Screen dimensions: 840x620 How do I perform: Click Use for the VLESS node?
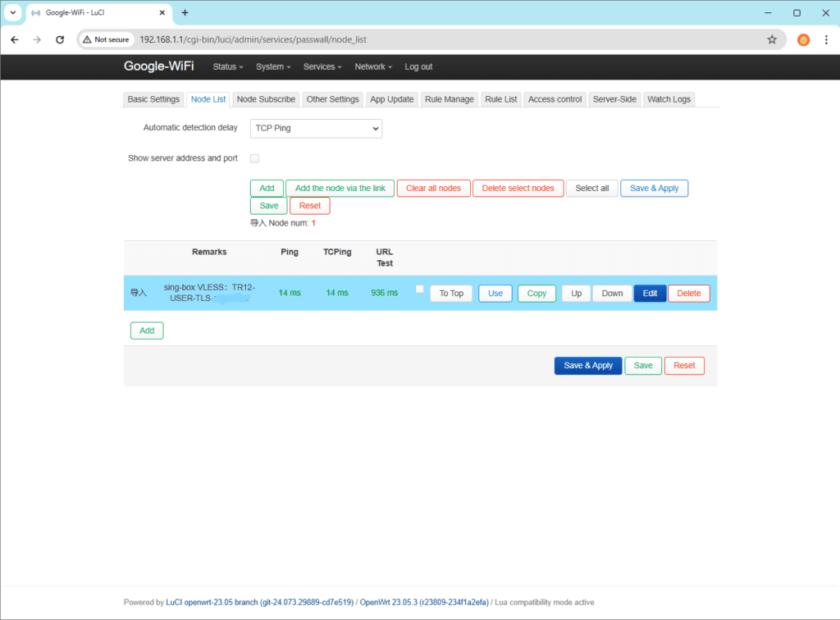click(495, 294)
